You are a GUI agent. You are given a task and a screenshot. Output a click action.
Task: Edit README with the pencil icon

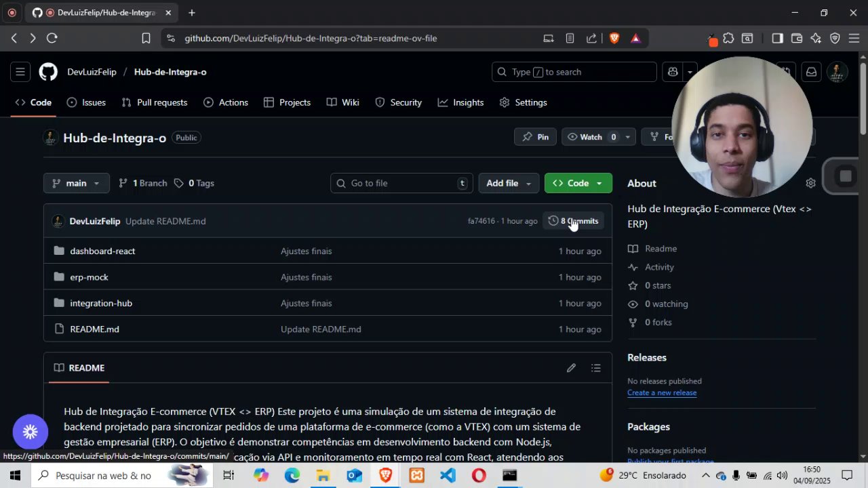tap(571, 368)
